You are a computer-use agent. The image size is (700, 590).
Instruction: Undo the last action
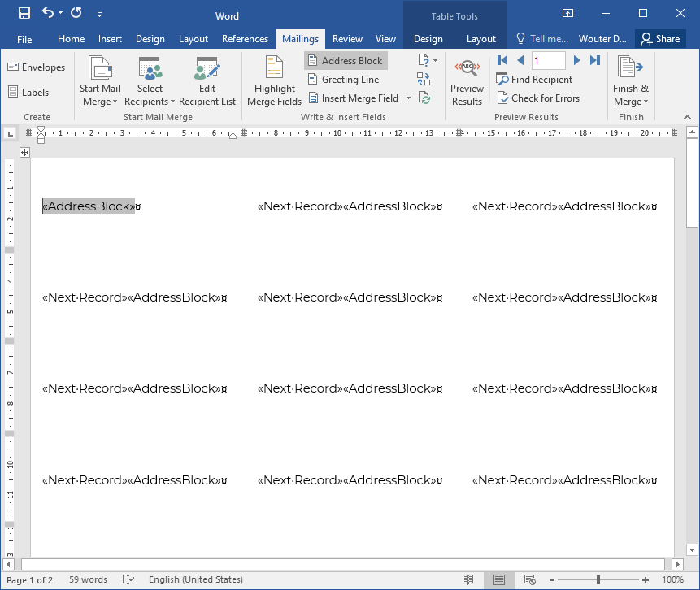[48, 12]
